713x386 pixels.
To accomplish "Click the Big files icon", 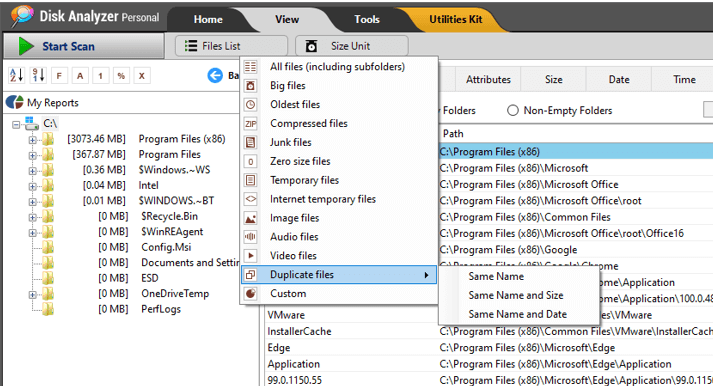I will point(251,85).
